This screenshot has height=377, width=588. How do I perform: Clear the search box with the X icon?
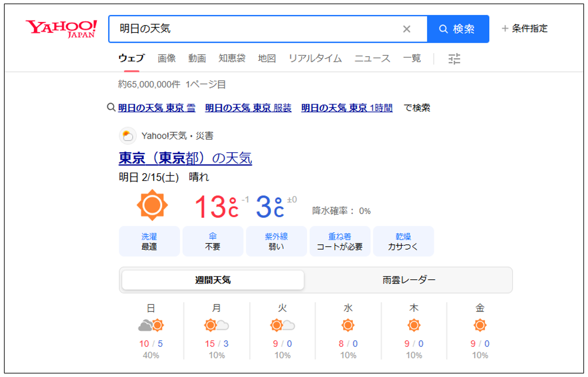(406, 29)
